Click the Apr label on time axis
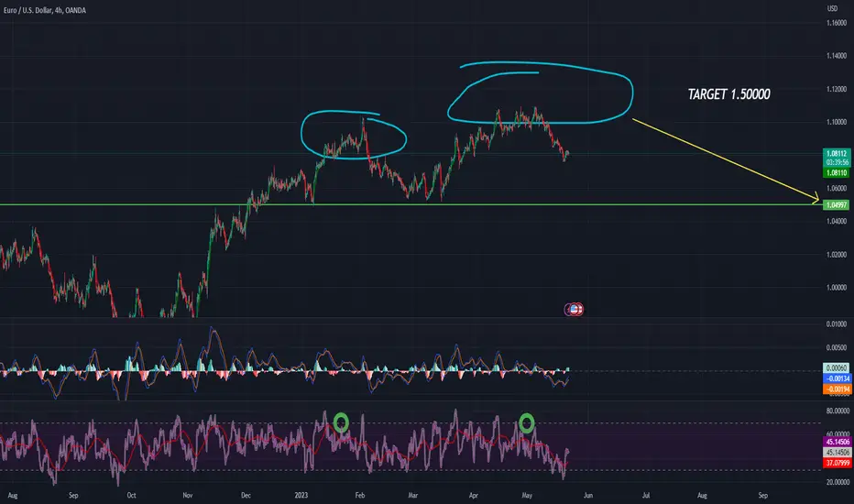Image resolution: width=854 pixels, height=504 pixels. [x=474, y=495]
